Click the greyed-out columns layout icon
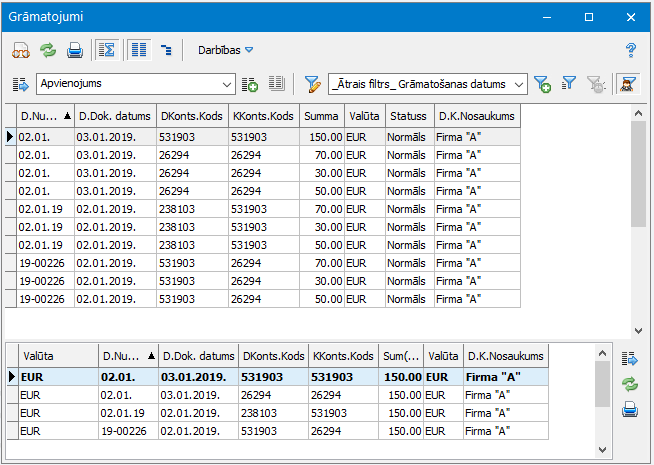Image resolution: width=654 pixels, height=465 pixels. point(277,83)
